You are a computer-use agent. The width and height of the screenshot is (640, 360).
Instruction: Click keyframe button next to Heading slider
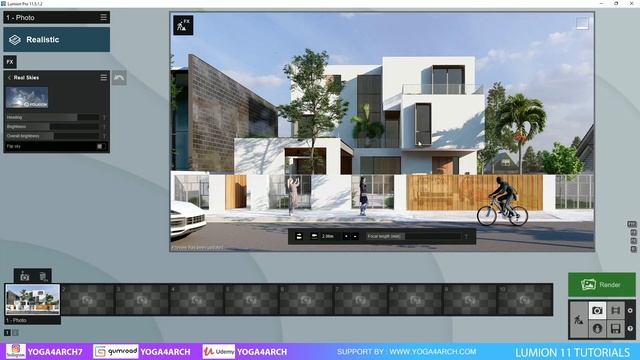(104, 118)
